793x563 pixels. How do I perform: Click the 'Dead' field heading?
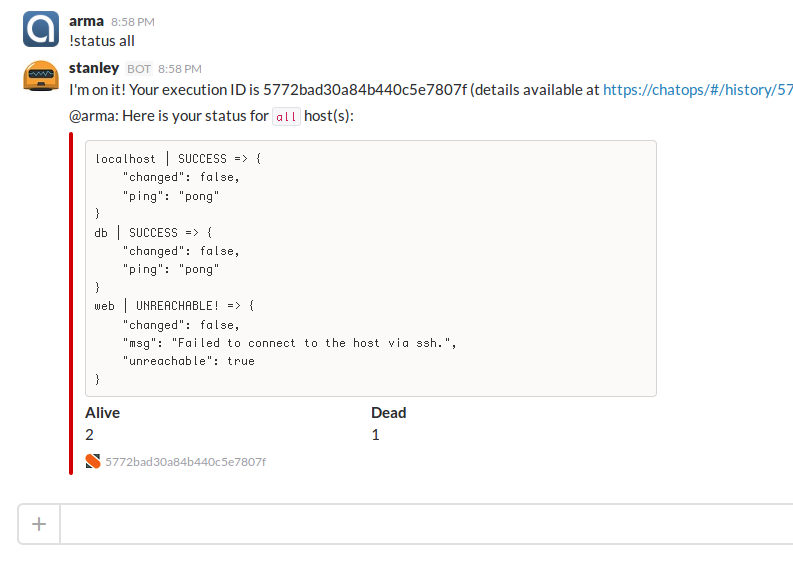[x=388, y=413]
